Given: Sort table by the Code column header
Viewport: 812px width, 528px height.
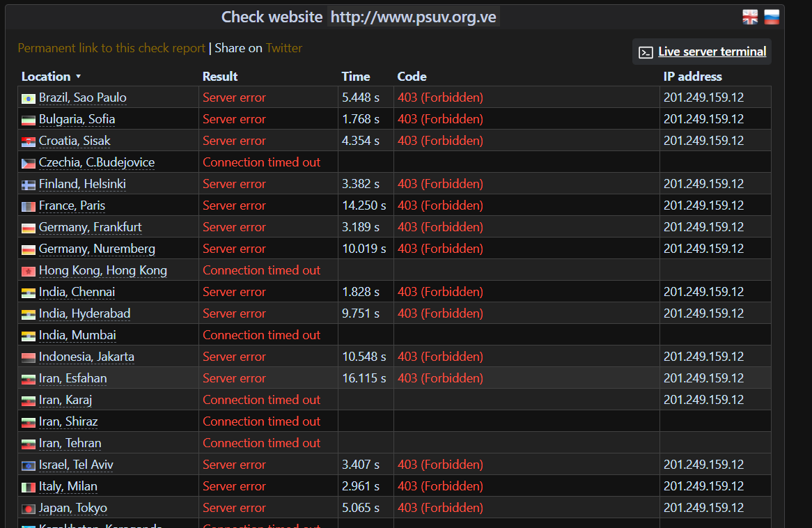Looking at the screenshot, I should pos(412,77).
